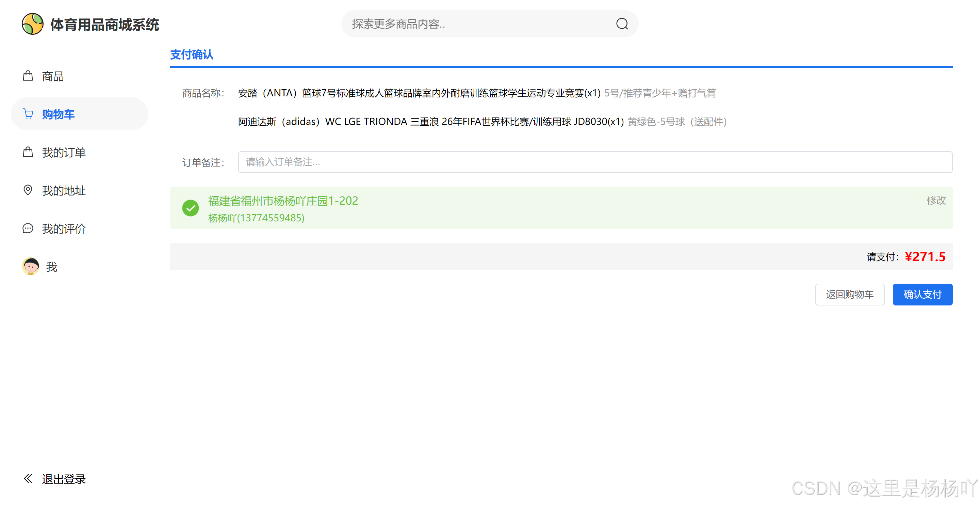Open the 购物车 menu item
The image size is (980, 505).
coord(80,114)
